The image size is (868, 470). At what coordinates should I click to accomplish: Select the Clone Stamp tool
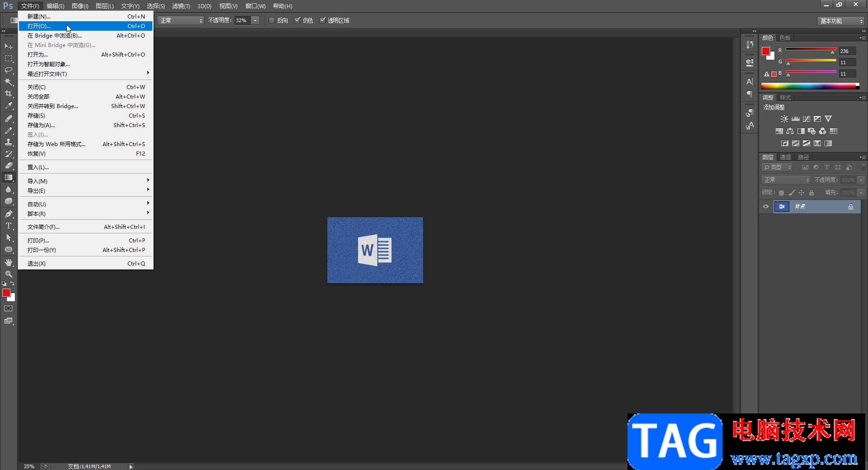(x=9, y=142)
